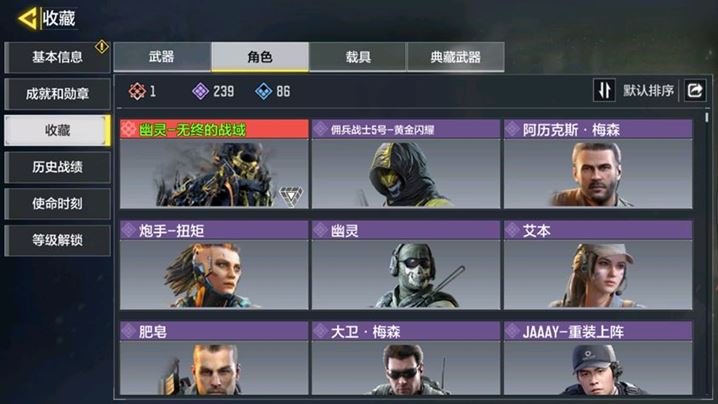Viewport: 718px width, 404px height.
Task: Select the 炮手-扭矩 character thumbnail
Action: point(214,265)
